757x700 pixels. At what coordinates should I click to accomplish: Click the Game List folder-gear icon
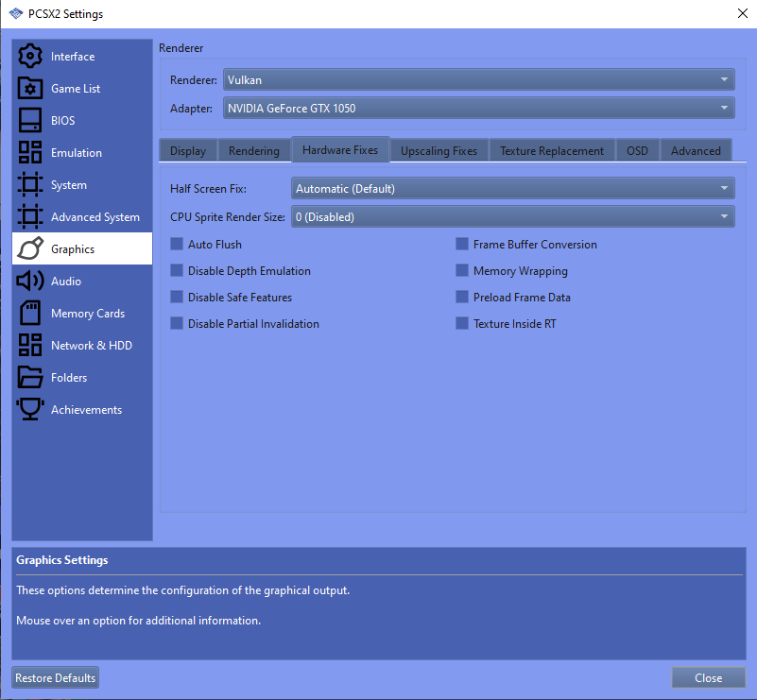click(x=30, y=88)
